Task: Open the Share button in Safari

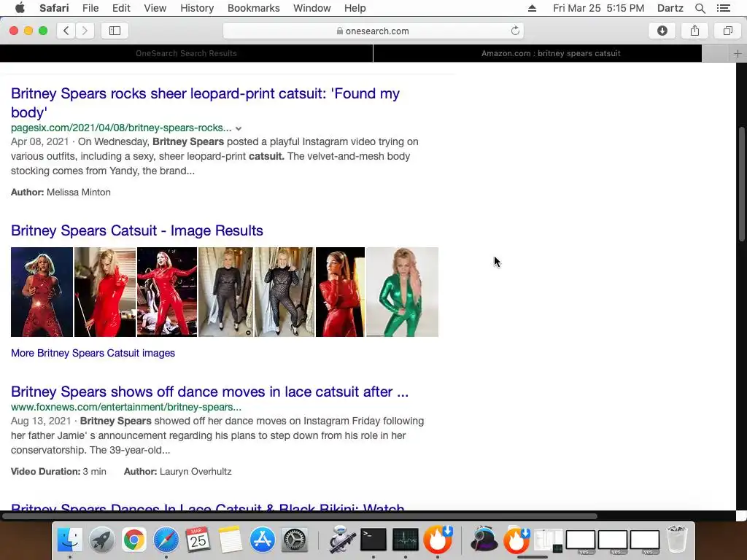Action: [694, 31]
